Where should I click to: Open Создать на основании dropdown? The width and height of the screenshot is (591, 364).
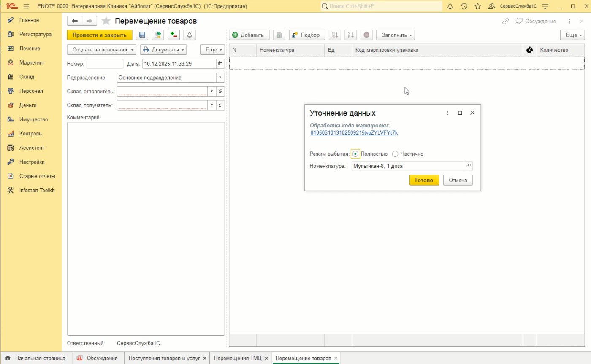point(102,49)
